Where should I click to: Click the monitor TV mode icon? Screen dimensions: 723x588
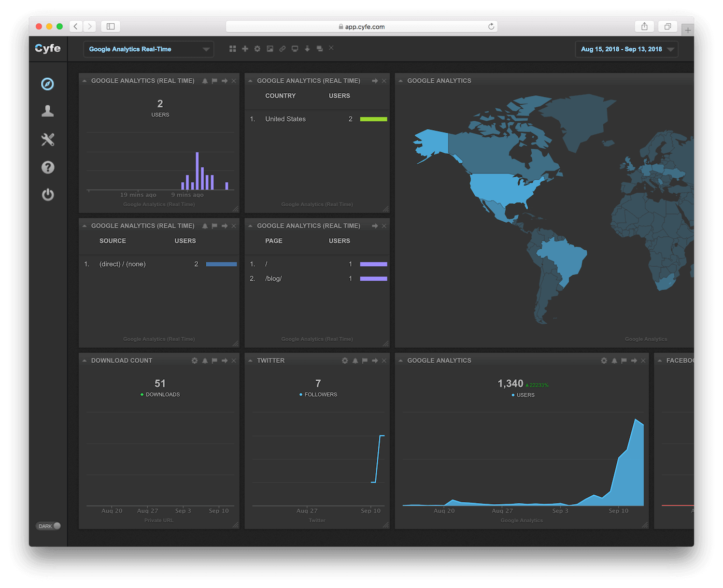pos(295,49)
